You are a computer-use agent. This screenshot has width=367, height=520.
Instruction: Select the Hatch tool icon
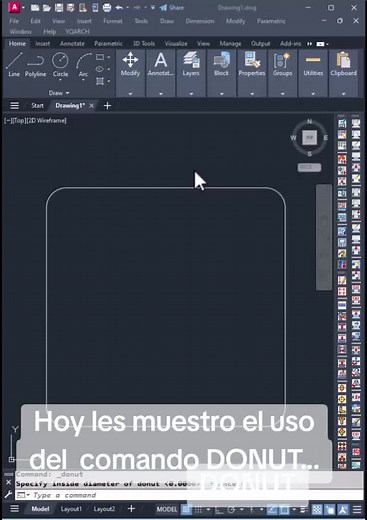pyautogui.click(x=99, y=81)
